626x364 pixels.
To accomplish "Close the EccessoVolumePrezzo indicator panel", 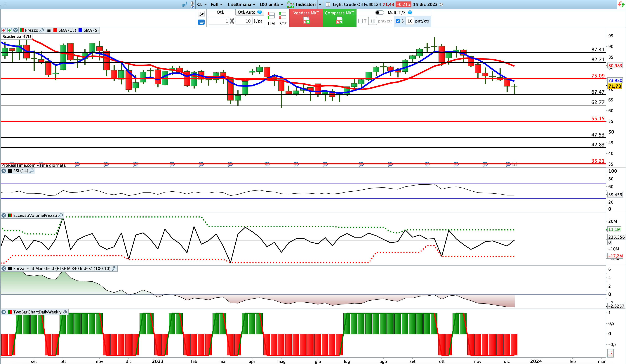I will tap(4, 215).
